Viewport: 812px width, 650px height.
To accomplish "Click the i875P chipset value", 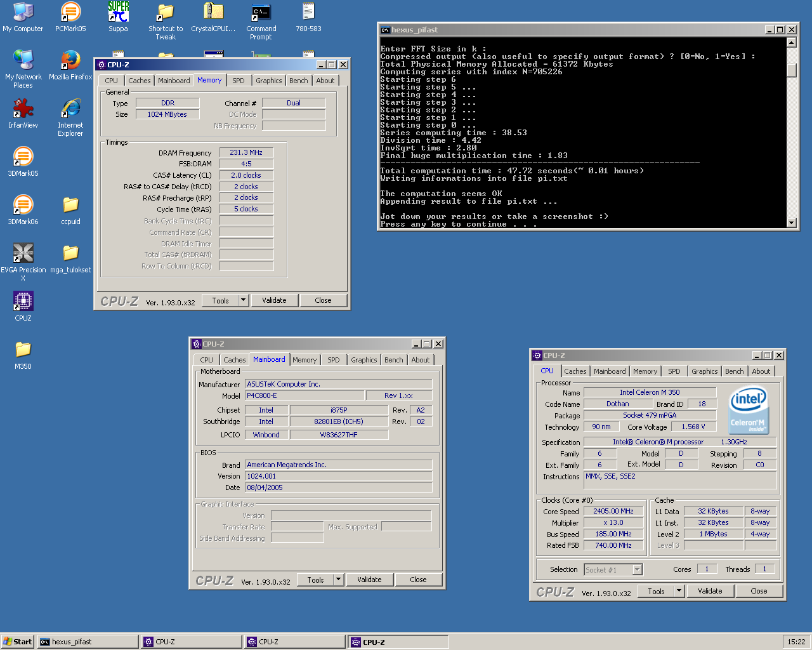I will 339,410.
